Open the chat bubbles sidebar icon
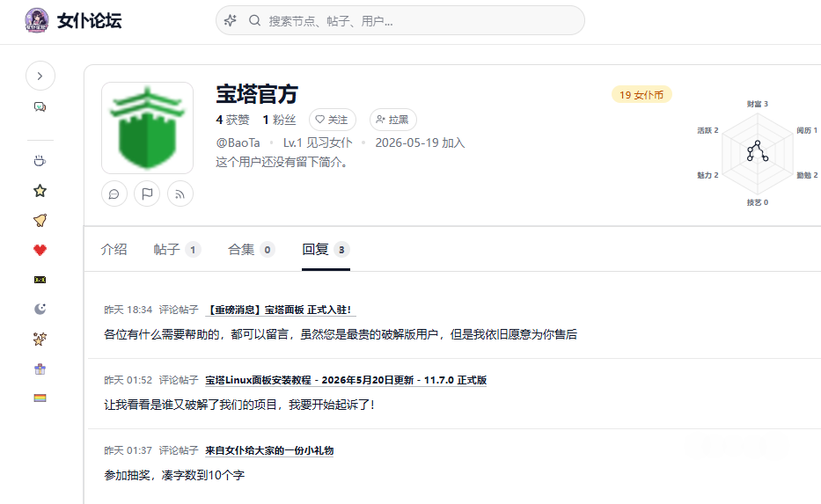The image size is (821, 504). (x=40, y=106)
